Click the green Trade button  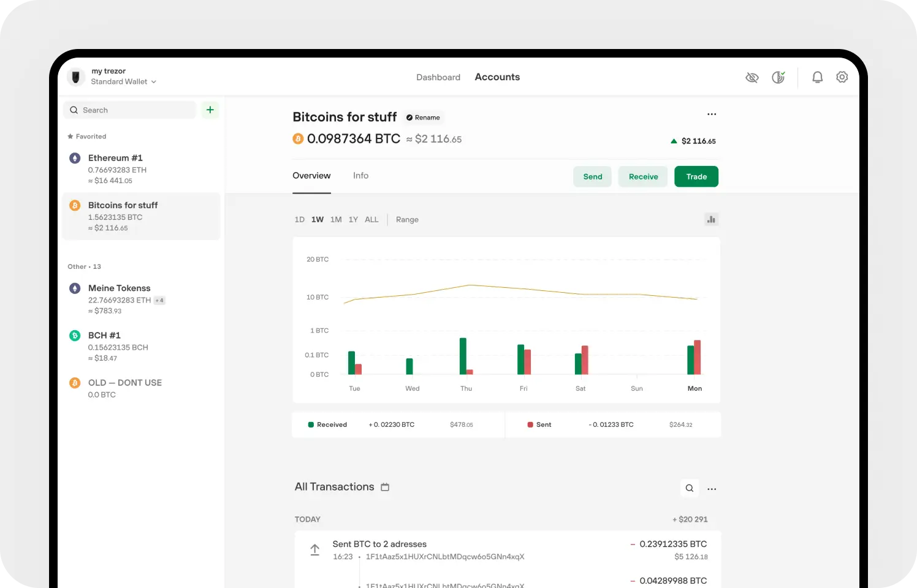coord(696,176)
